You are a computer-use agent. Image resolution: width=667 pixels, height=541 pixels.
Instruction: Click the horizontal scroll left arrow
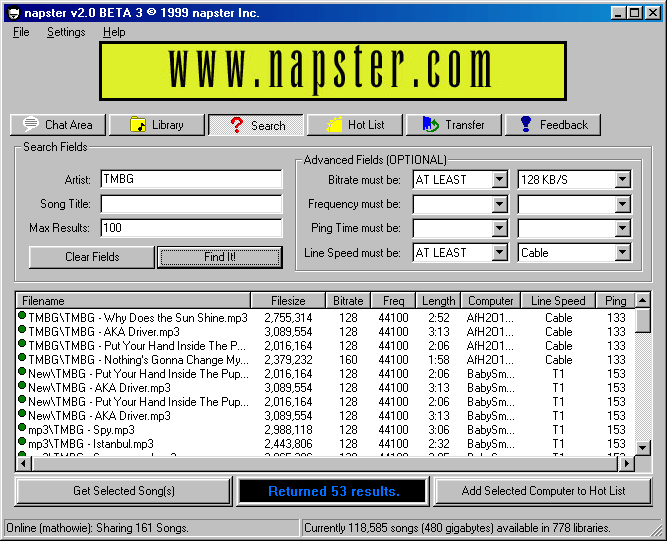[x=23, y=463]
